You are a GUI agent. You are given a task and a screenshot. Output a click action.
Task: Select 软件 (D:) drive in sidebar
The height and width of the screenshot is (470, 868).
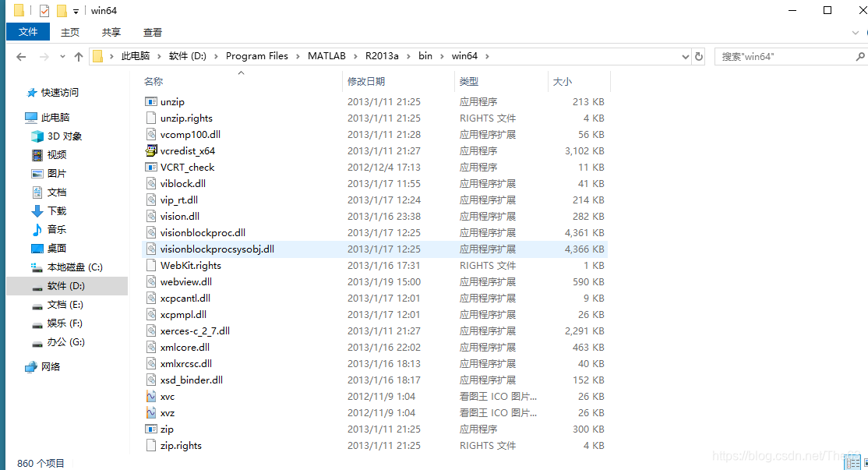(x=66, y=286)
